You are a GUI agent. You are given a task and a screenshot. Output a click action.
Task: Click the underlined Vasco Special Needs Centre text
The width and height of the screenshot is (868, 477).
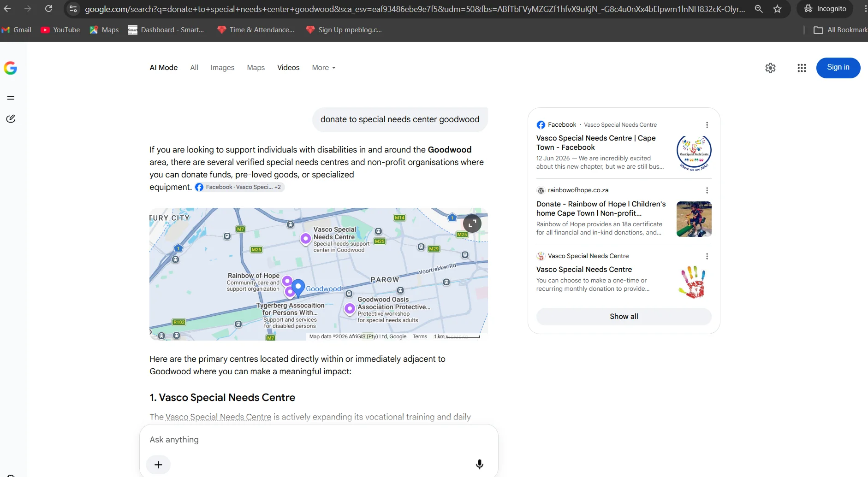coord(218,417)
